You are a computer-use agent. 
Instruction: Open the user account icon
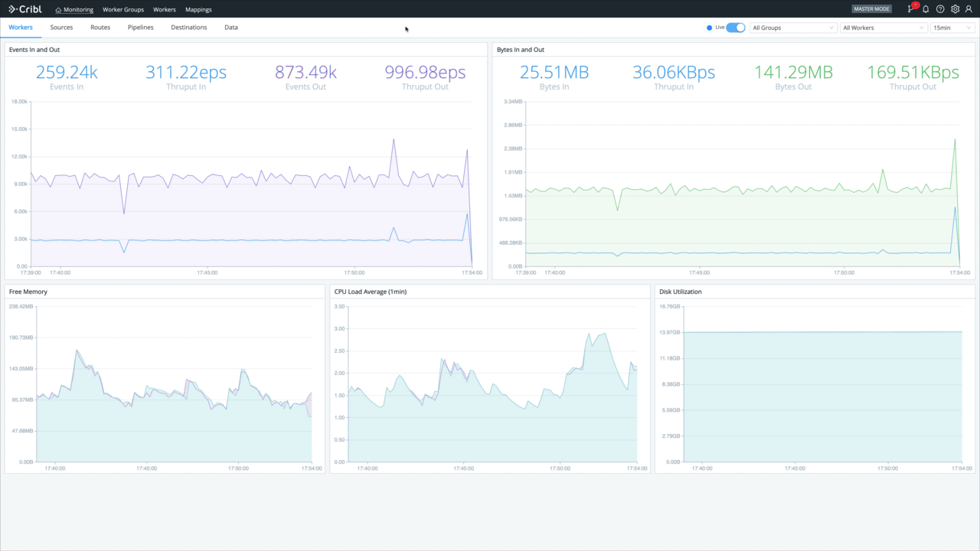coord(969,8)
